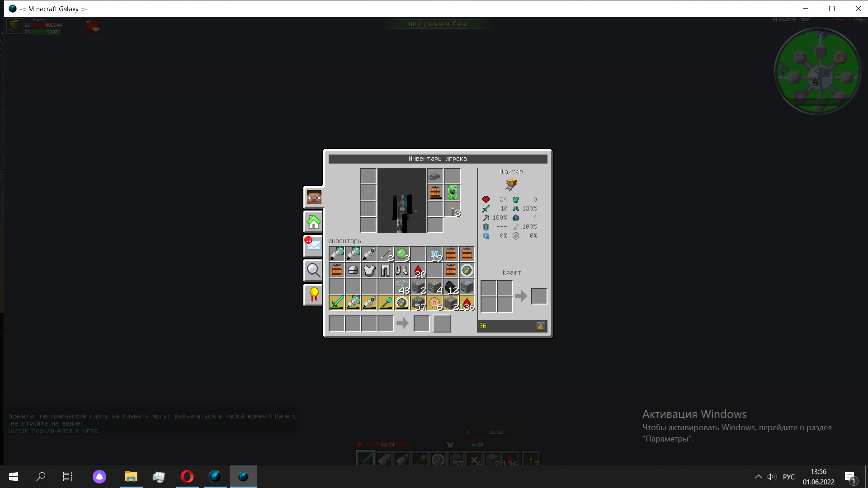Image resolution: width=868 pixels, height=488 pixels.
Task: Open File Explorer from taskbar
Action: [131, 477]
